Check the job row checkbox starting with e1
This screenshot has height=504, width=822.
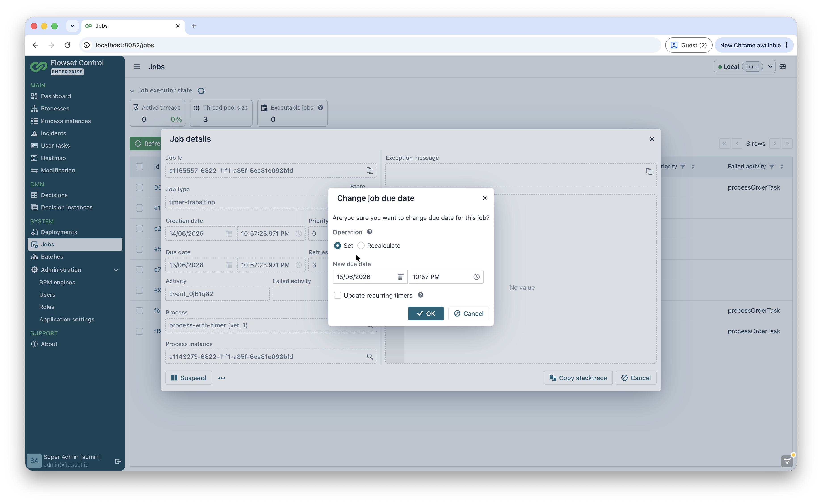(139, 208)
